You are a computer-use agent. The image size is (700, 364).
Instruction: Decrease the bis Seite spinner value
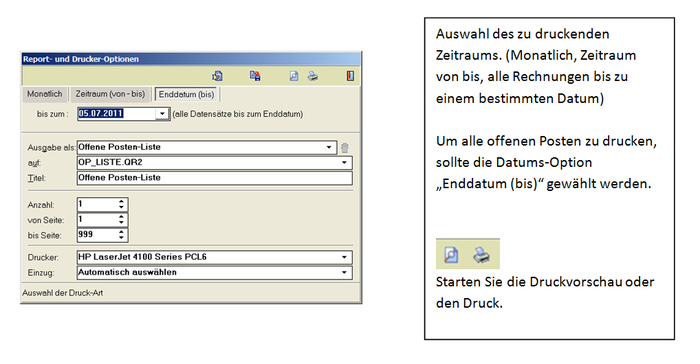point(121,238)
